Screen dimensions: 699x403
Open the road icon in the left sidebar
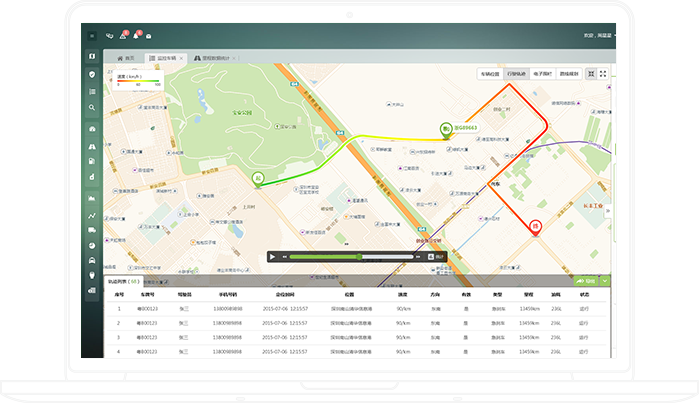click(x=92, y=146)
